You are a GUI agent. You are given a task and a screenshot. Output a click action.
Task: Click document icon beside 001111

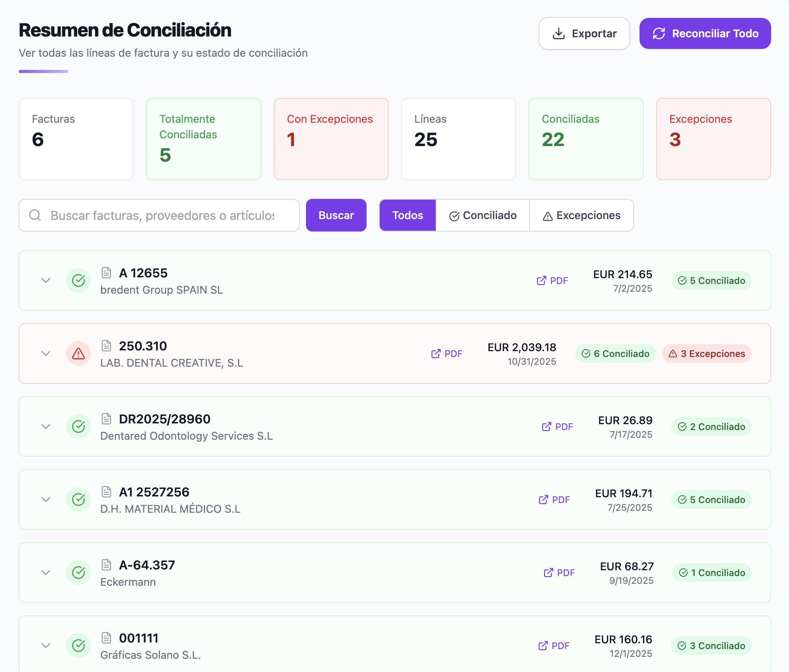106,638
